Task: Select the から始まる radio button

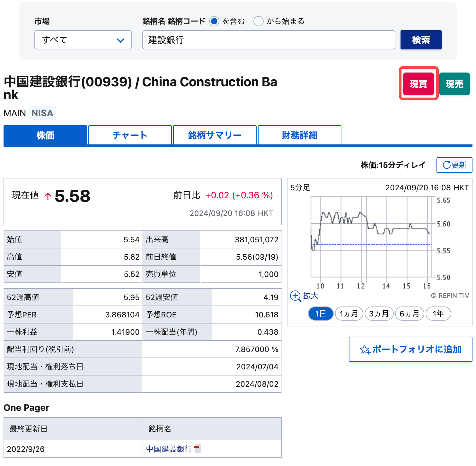Action: [259, 21]
